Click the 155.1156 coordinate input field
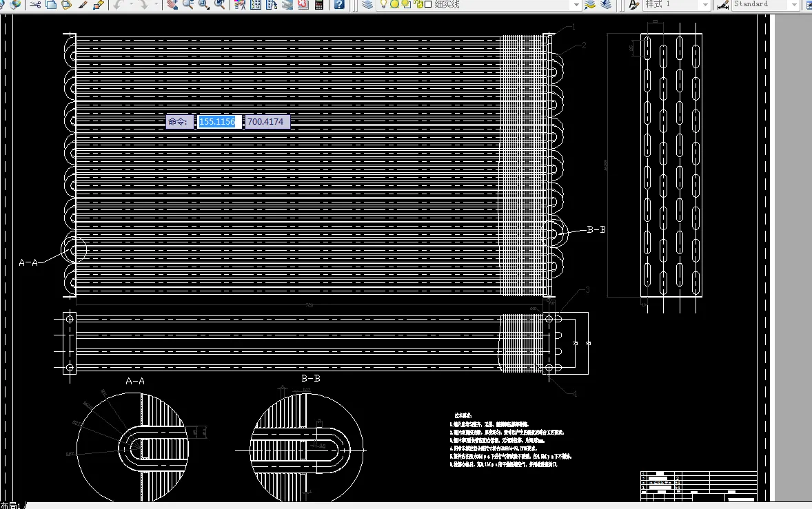Viewport: 812px width, 509px height. 217,121
